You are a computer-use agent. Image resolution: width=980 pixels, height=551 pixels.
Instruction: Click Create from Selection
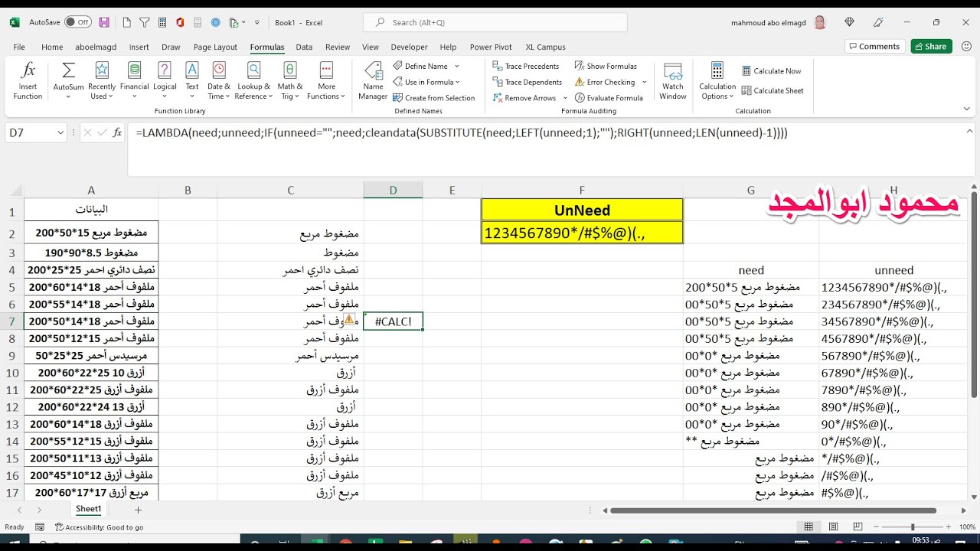[x=434, y=98]
